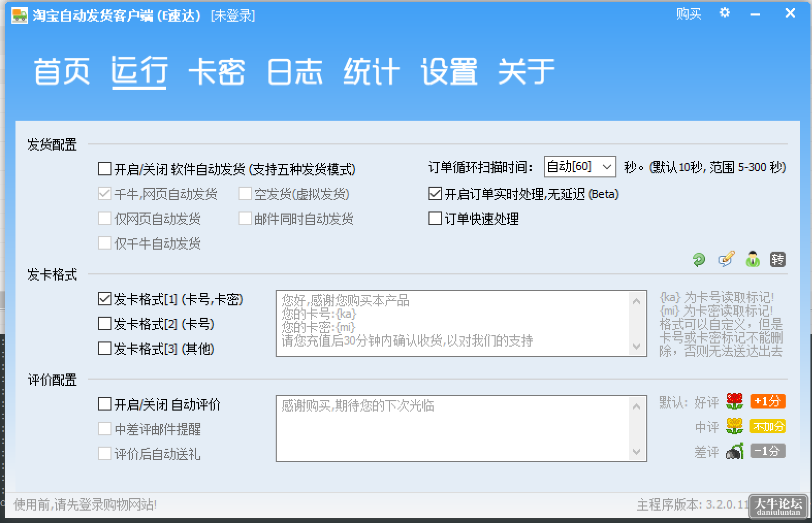Open settings via the gear icon

point(725,13)
